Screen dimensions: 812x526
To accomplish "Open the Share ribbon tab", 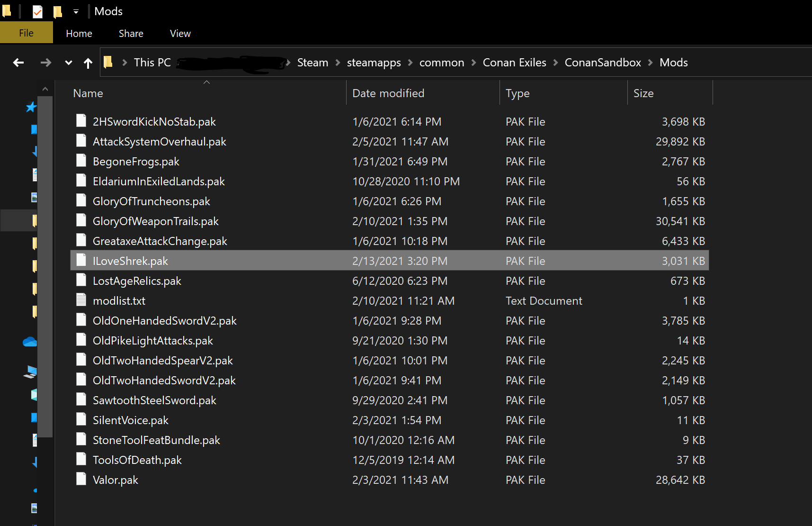I will 131,34.
